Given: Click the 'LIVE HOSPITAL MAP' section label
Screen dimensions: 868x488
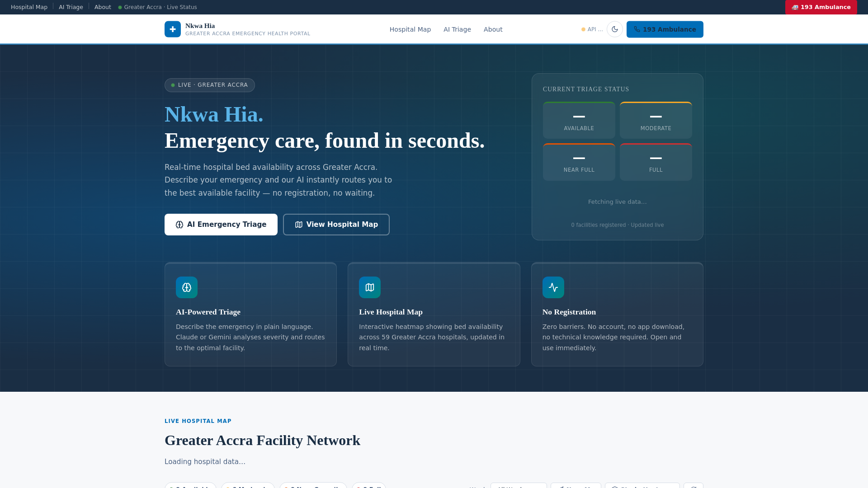Looking at the screenshot, I should 198,421.
